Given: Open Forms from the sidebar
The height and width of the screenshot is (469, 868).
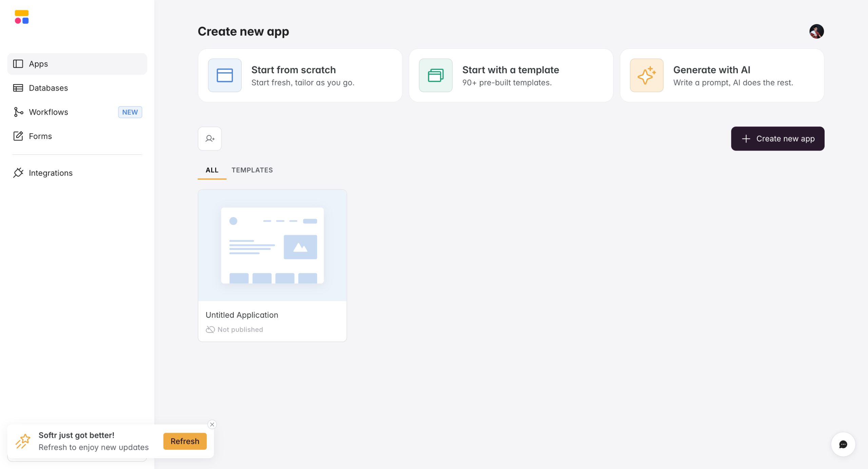Looking at the screenshot, I should (40, 136).
